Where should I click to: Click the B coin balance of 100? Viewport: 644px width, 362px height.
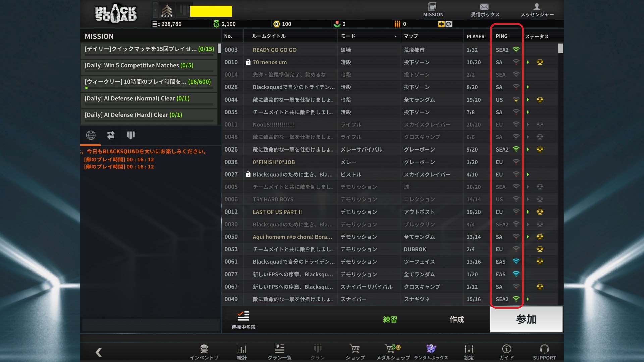coord(286,24)
